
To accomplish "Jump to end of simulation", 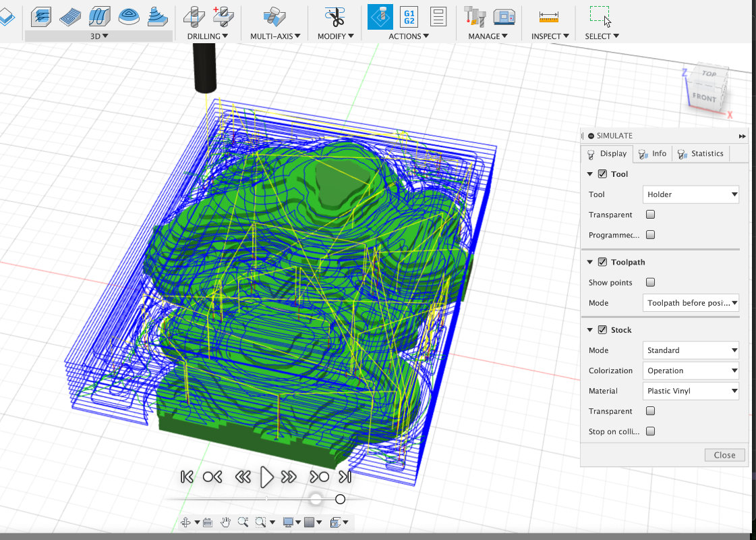I will pos(345,477).
